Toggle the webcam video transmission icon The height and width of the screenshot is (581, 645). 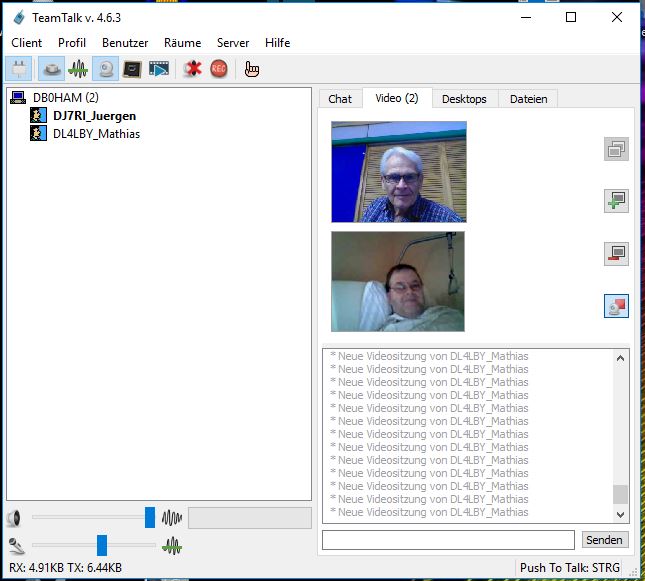click(x=105, y=69)
